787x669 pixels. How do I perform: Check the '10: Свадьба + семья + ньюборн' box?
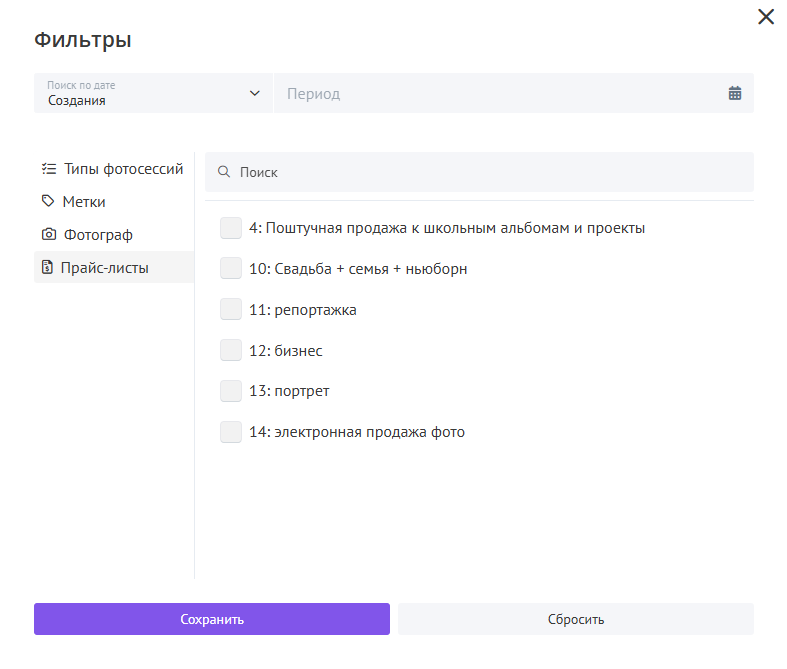(x=231, y=269)
